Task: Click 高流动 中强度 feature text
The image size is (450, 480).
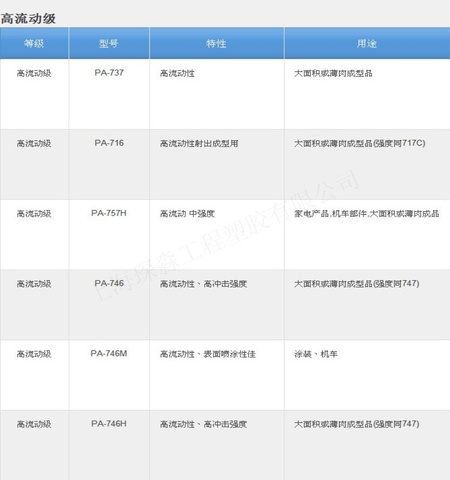Action: [x=187, y=213]
